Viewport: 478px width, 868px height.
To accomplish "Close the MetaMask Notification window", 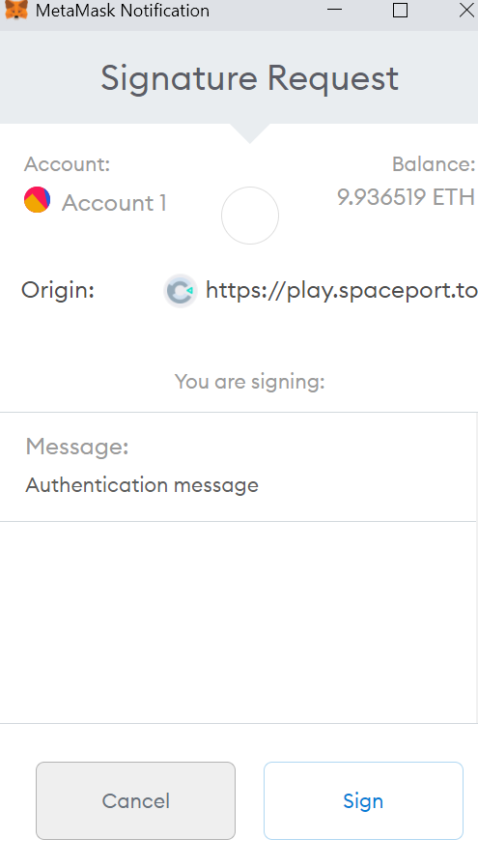I will (x=465, y=10).
